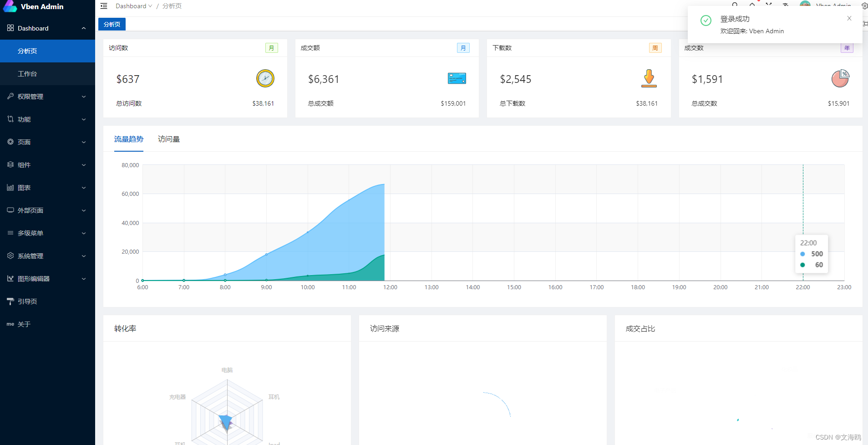This screenshot has width=868, height=445.
Task: Click the layers icon for 组件
Action: (10, 164)
